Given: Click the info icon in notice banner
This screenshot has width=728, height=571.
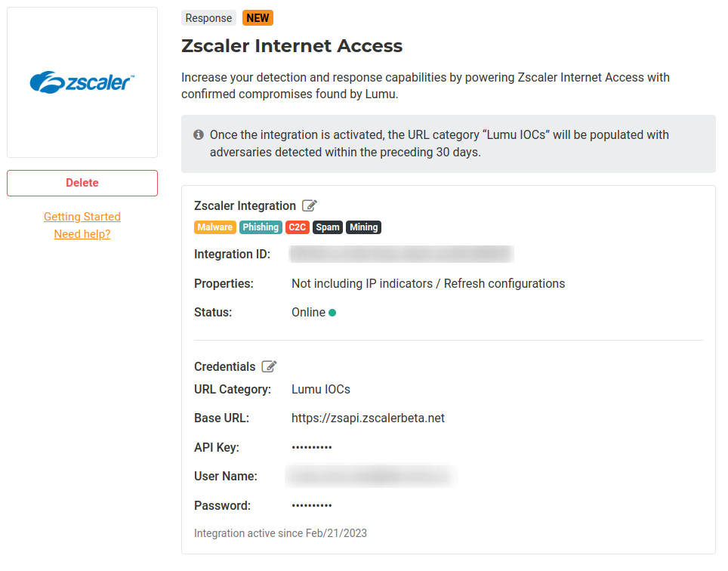Looking at the screenshot, I should pos(199,134).
